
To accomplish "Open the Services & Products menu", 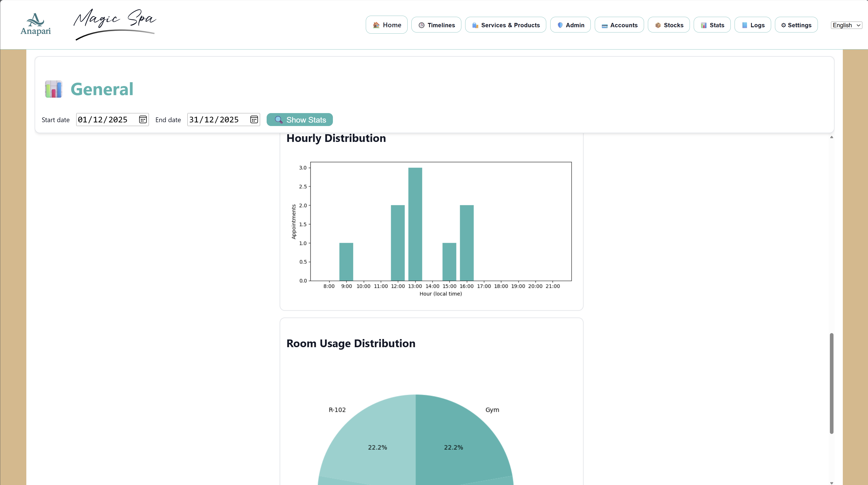I will (505, 25).
